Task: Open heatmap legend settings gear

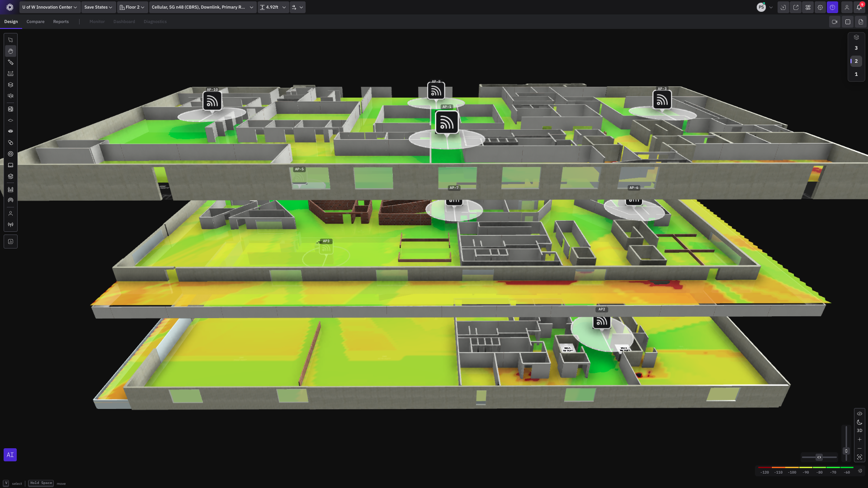Action: (x=860, y=471)
